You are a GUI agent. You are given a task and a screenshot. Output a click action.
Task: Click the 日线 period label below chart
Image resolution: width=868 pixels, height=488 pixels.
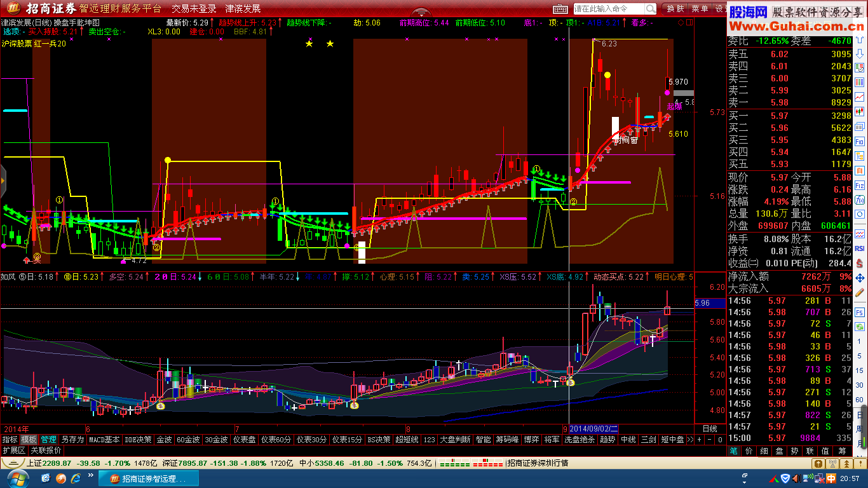(x=710, y=428)
